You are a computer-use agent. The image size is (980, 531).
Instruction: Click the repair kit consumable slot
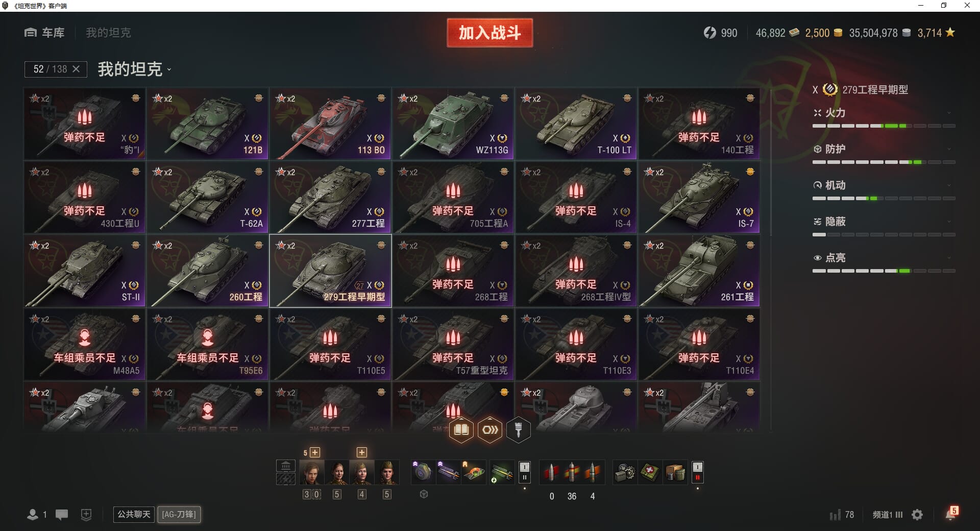point(625,472)
